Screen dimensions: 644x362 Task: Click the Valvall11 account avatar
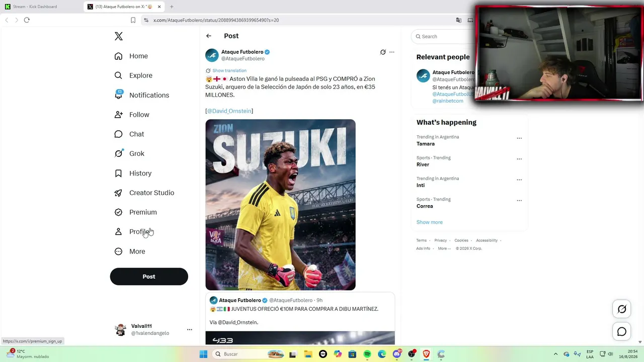pyautogui.click(x=120, y=330)
